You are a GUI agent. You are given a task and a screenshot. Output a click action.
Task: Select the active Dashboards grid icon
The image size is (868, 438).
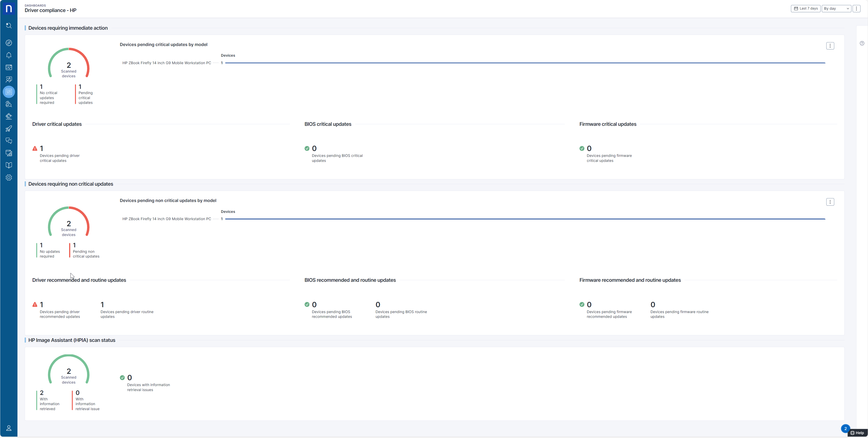click(x=9, y=92)
